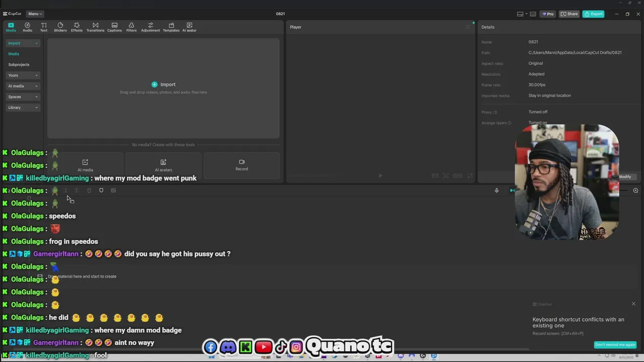Select the Templates tool icon
Viewport: 644px width, 362px height.
tap(171, 27)
